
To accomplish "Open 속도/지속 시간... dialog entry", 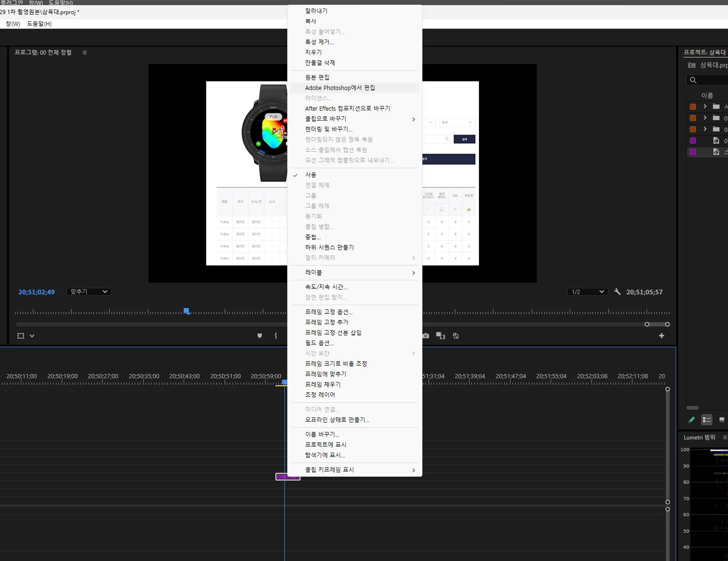I will coord(355,287).
